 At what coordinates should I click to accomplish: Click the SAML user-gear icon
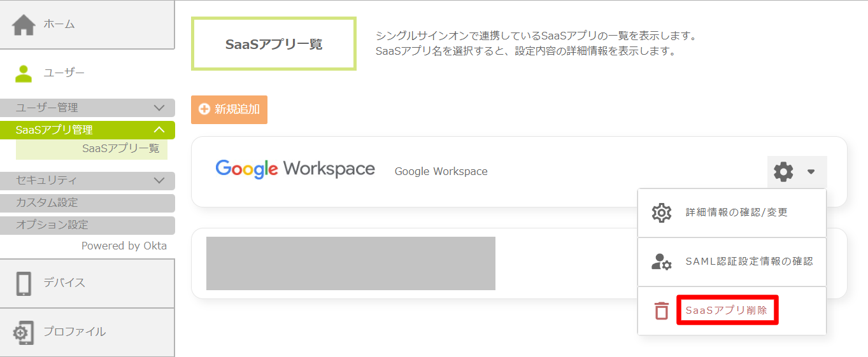[x=662, y=262]
